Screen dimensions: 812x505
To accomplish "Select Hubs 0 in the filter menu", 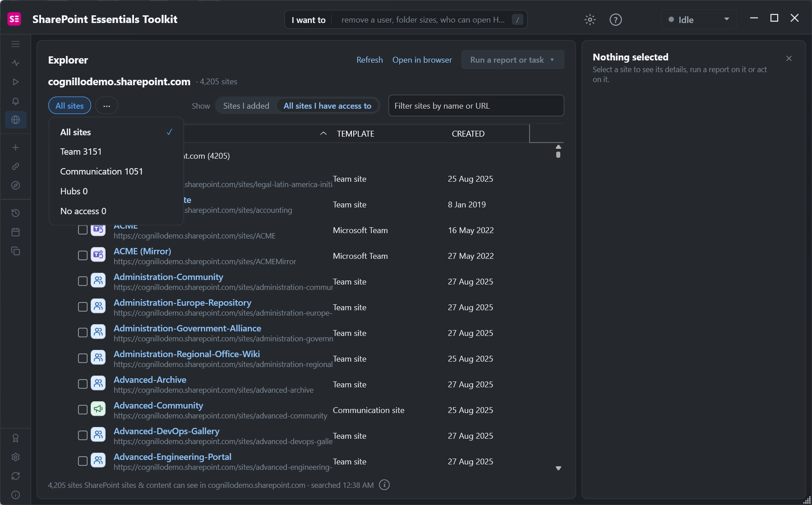I will (116, 191).
